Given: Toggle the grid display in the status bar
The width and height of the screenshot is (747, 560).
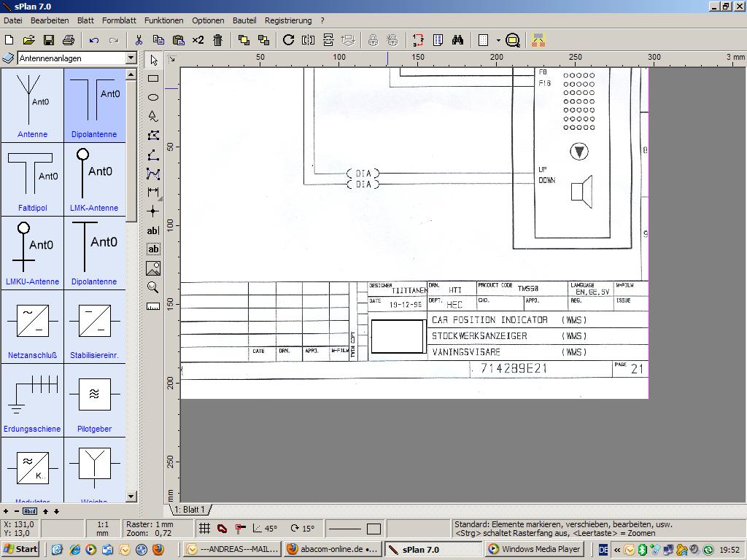Looking at the screenshot, I should pyautogui.click(x=205, y=528).
